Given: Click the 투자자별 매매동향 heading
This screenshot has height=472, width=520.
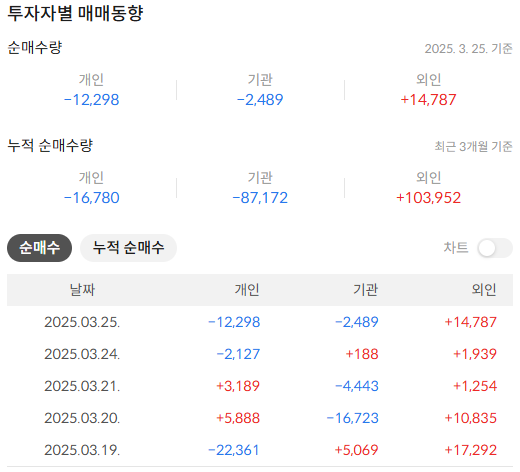Looking at the screenshot, I should tap(75, 14).
